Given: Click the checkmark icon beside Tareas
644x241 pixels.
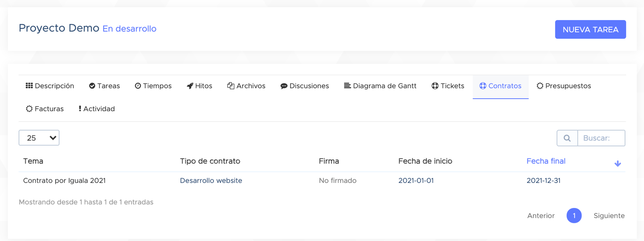Looking at the screenshot, I should [92, 86].
